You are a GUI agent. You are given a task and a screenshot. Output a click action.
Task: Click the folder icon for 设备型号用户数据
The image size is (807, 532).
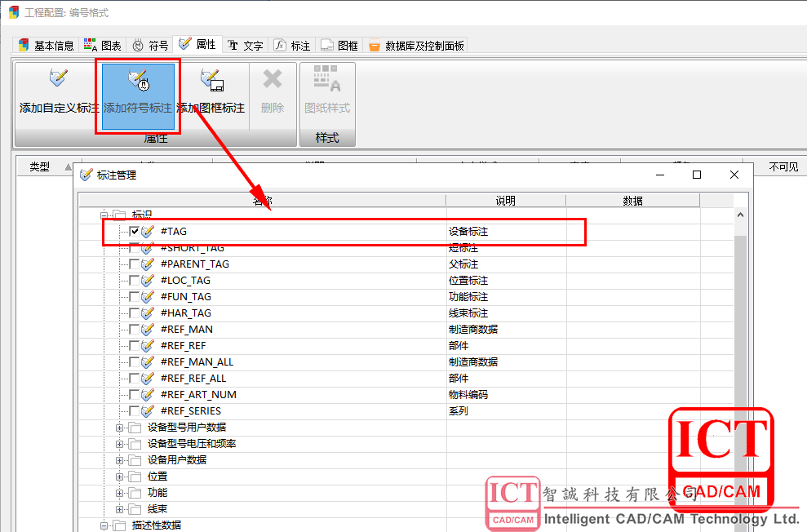(x=135, y=428)
